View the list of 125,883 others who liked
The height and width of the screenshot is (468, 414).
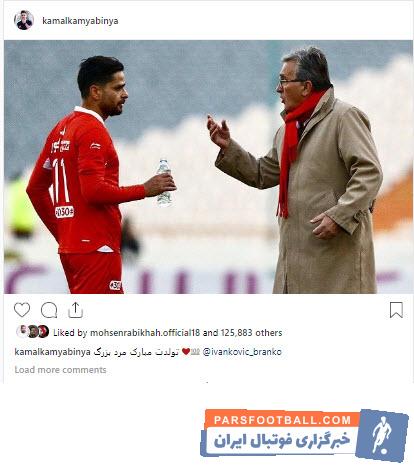(251, 333)
